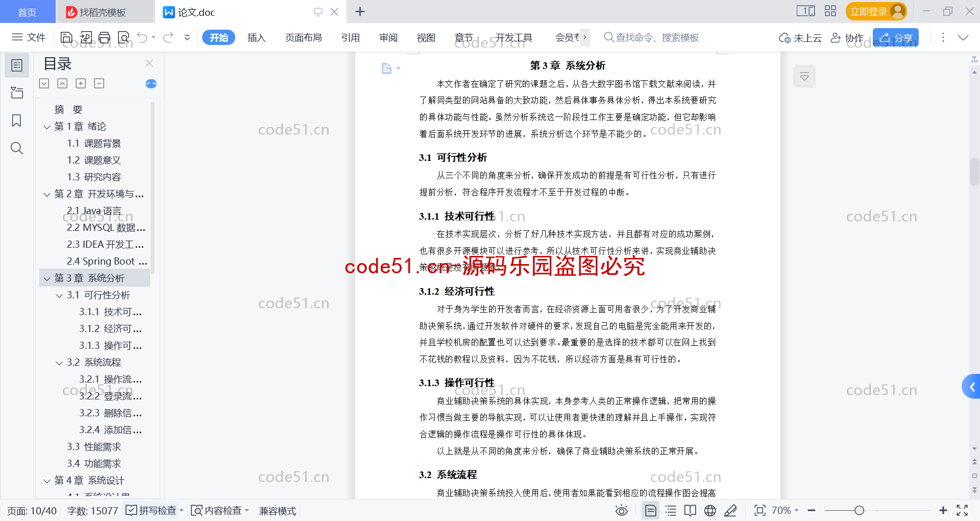The image size is (980, 521).
Task: Click the undo arrow icon
Action: point(142,37)
